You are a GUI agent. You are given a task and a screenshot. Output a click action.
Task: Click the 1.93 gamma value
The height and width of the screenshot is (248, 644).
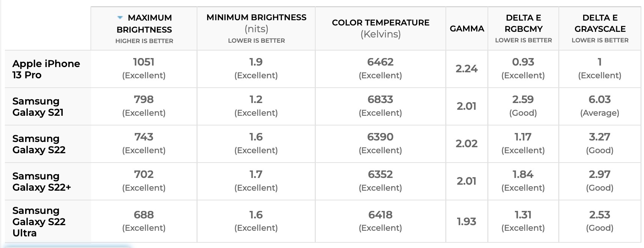(467, 221)
